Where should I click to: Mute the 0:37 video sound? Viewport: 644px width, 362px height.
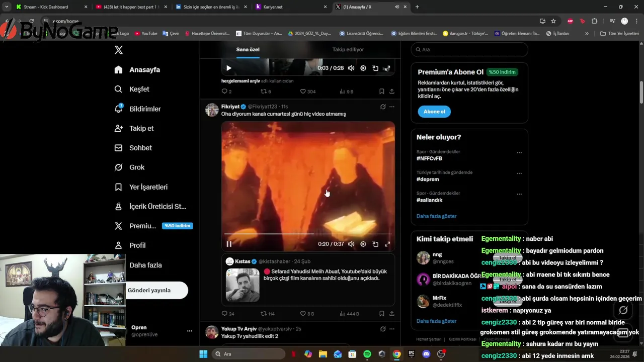[351, 244]
